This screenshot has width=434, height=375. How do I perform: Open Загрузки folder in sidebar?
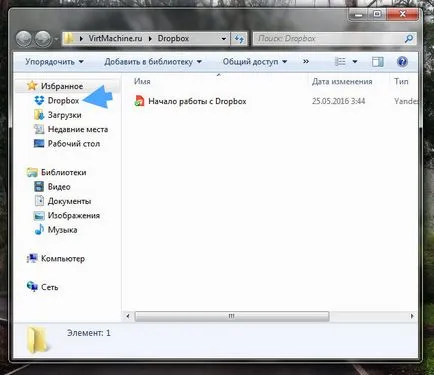tap(65, 115)
